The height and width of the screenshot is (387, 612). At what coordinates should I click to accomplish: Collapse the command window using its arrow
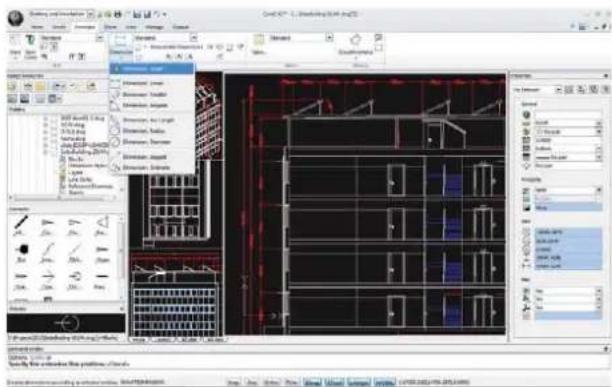click(x=606, y=349)
